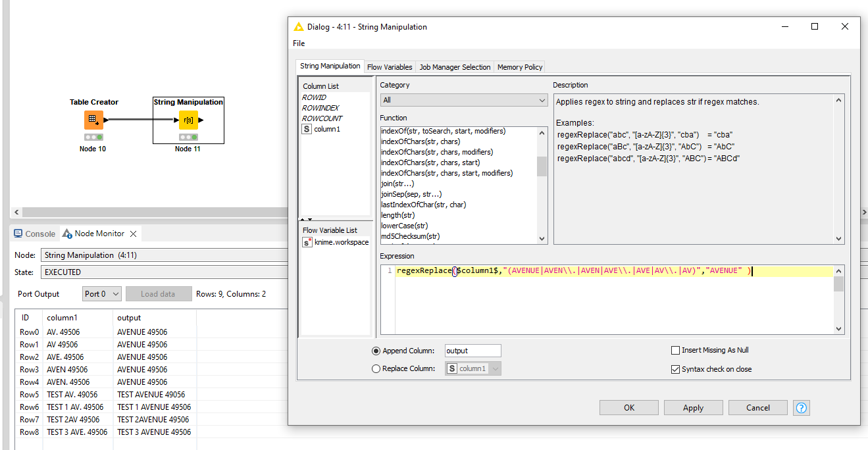Open the Category dropdown showing All
868x450 pixels.
pos(464,100)
